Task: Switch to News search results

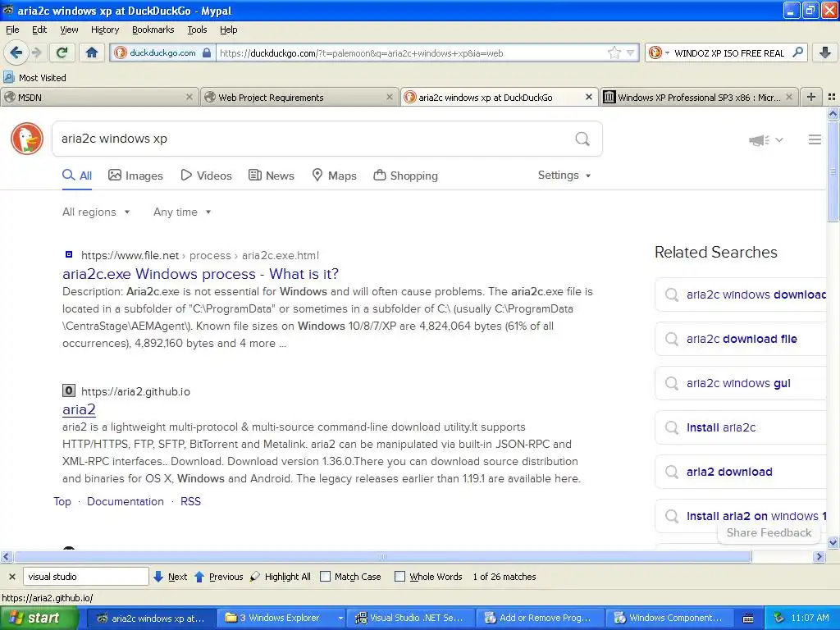Action: [x=271, y=176]
